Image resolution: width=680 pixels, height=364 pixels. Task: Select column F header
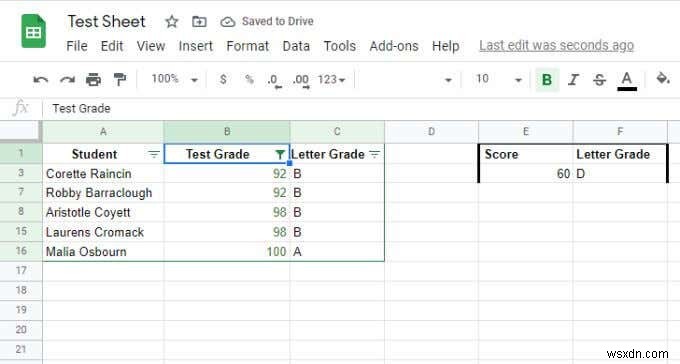[x=620, y=131]
